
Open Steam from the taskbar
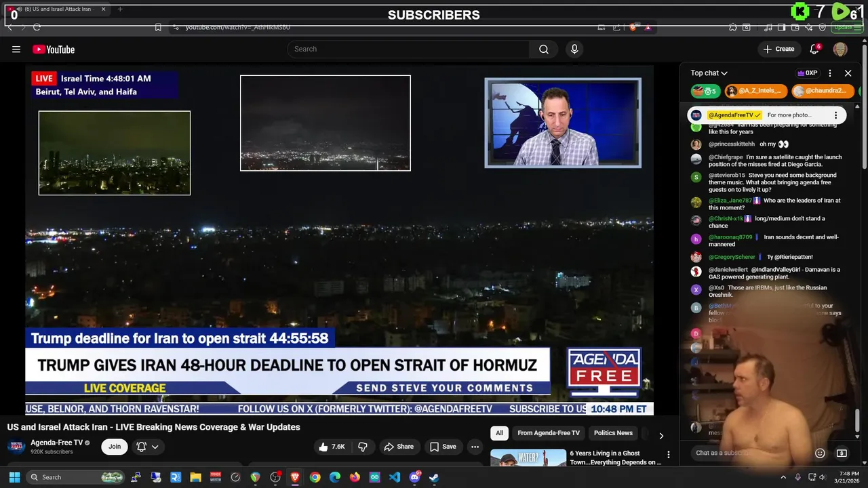pos(434,477)
